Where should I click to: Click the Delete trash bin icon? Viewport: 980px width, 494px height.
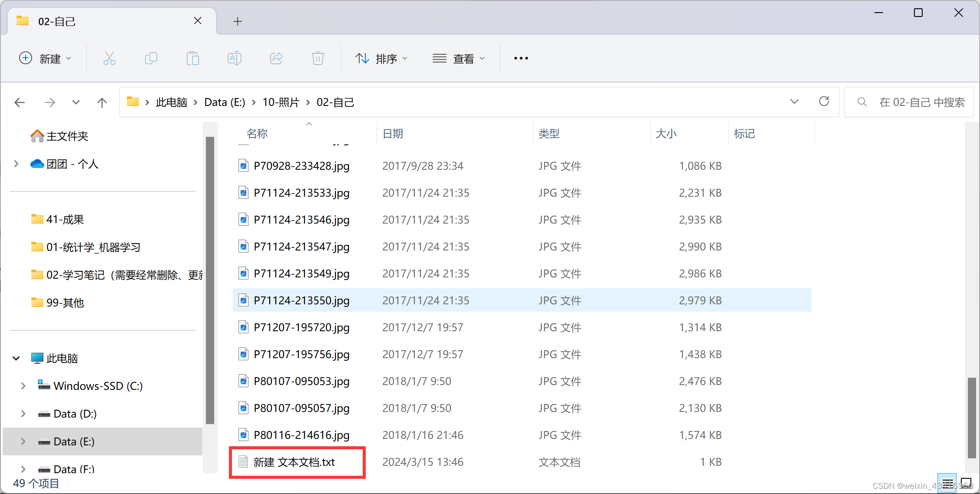pyautogui.click(x=318, y=58)
